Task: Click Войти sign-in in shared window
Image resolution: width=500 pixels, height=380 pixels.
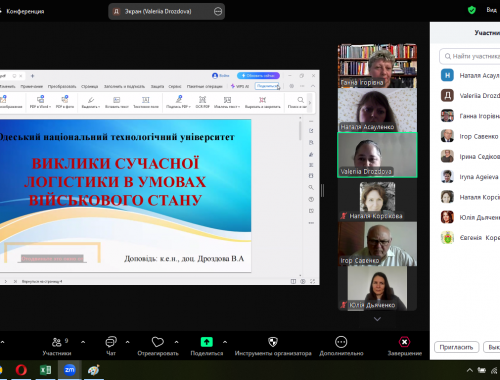Action: tap(221, 76)
